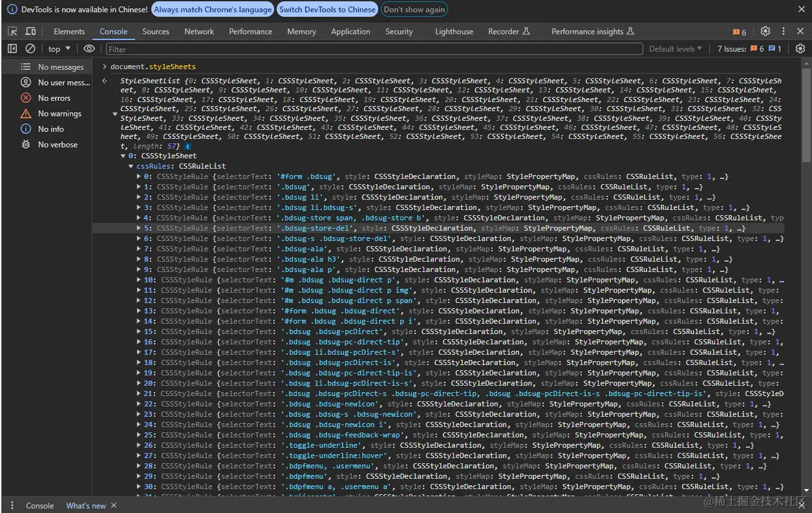Focus the console Filter input field
Screen dimensions: 812x513
(x=374, y=49)
